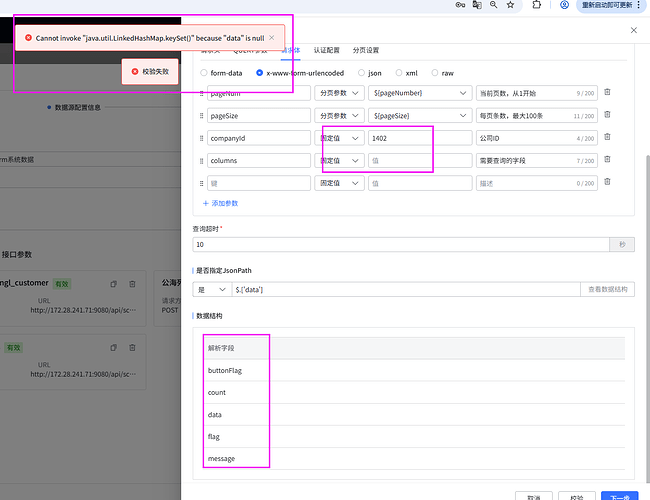The width and height of the screenshot is (650, 500).
Task: Click the data parsed field row
Action: 414,415
